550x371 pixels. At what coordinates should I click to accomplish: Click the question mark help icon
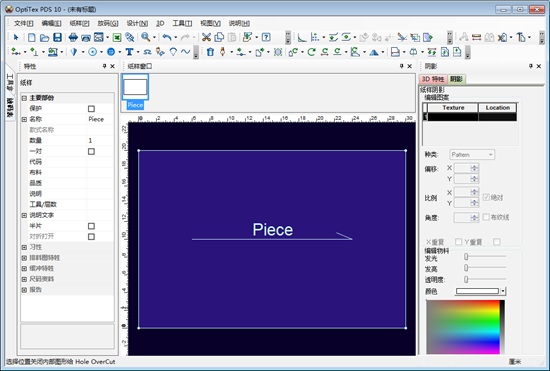coord(266,37)
